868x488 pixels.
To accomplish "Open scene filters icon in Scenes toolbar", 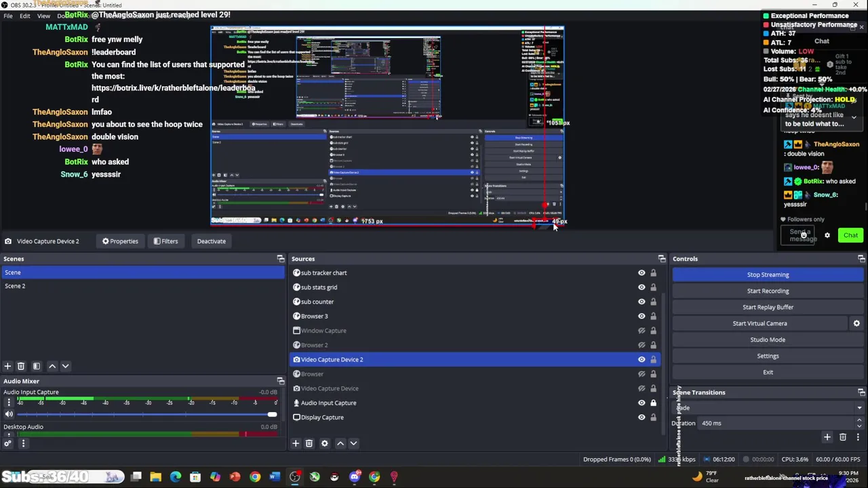I will click(x=37, y=366).
